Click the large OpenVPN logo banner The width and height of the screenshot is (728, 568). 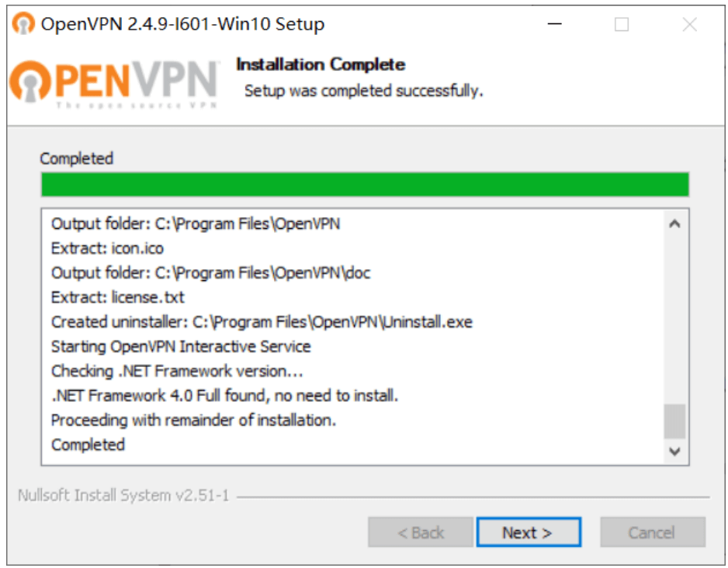(x=114, y=84)
